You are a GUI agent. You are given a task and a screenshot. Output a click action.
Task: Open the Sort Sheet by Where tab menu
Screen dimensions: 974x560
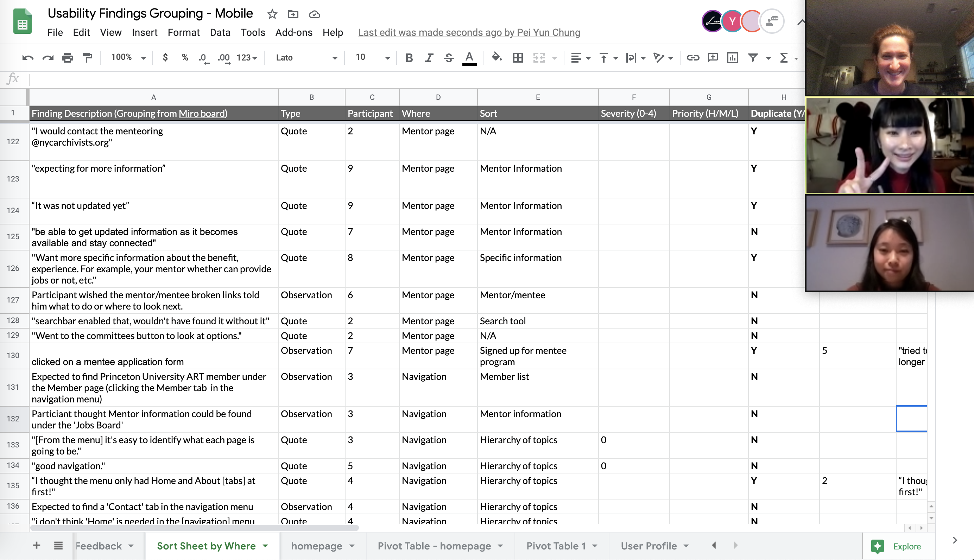click(x=265, y=545)
